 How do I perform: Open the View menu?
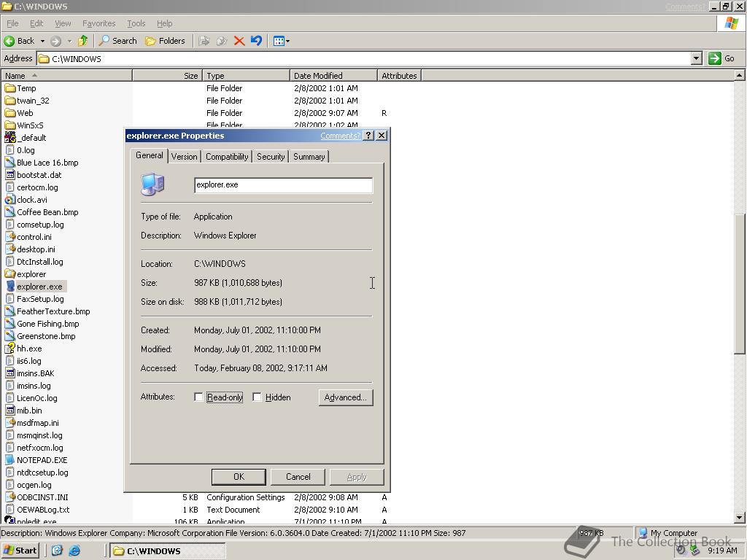(63, 23)
